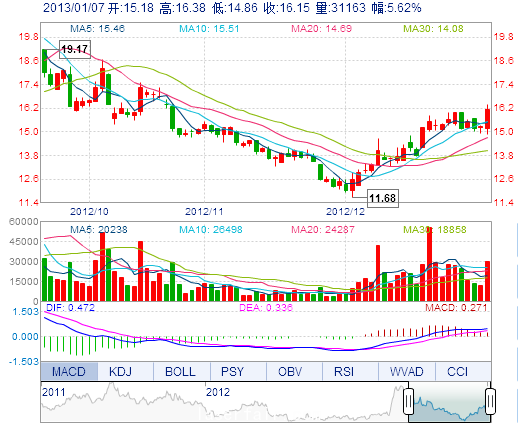
Task: Click the 2012 label in overview timeline
Action: pos(218,392)
